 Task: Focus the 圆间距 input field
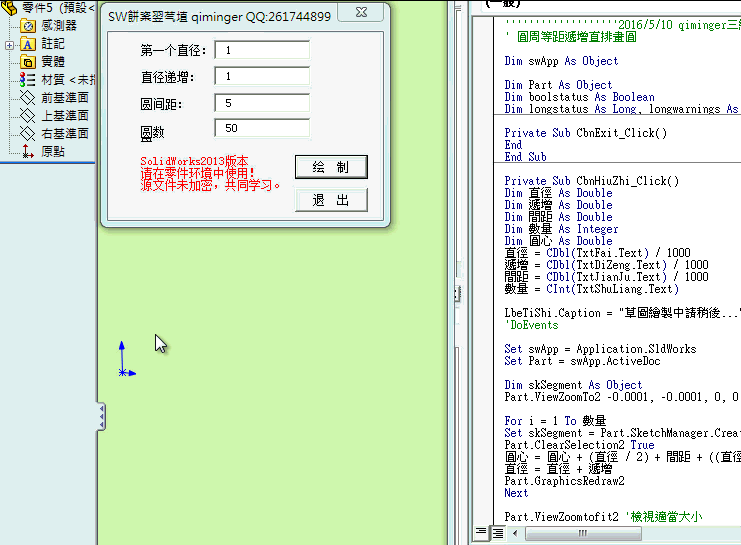262,103
